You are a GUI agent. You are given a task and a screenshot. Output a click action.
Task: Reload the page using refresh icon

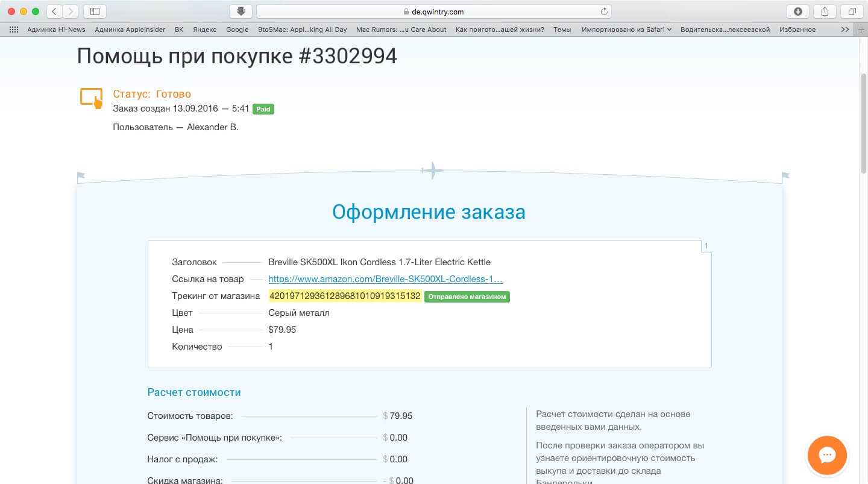[604, 11]
